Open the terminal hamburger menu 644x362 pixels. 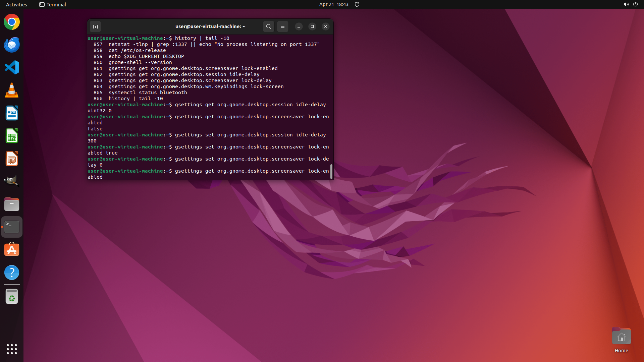282,26
